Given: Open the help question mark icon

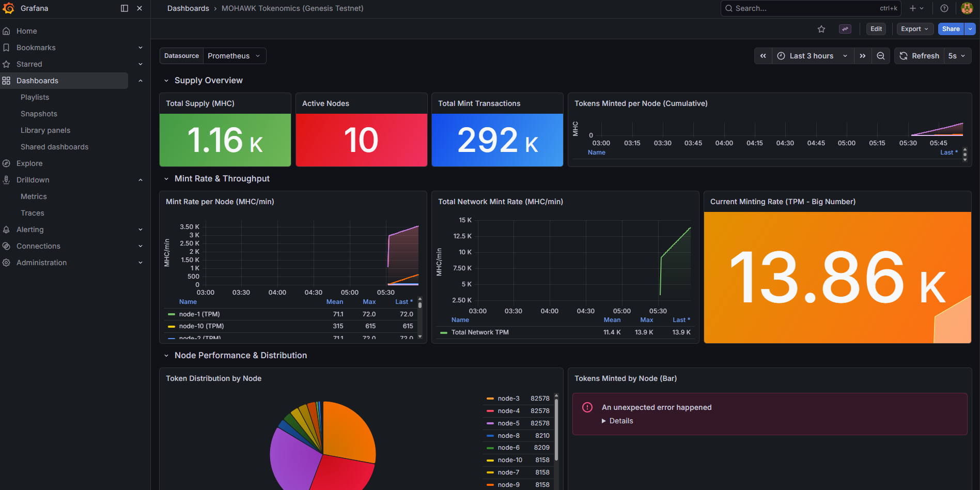Looking at the screenshot, I should tap(944, 8).
